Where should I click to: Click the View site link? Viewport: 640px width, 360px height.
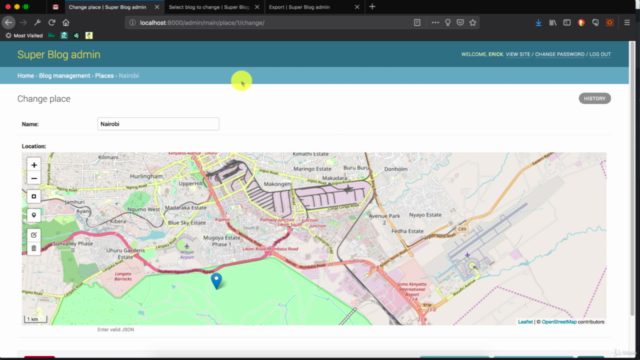tap(518, 54)
